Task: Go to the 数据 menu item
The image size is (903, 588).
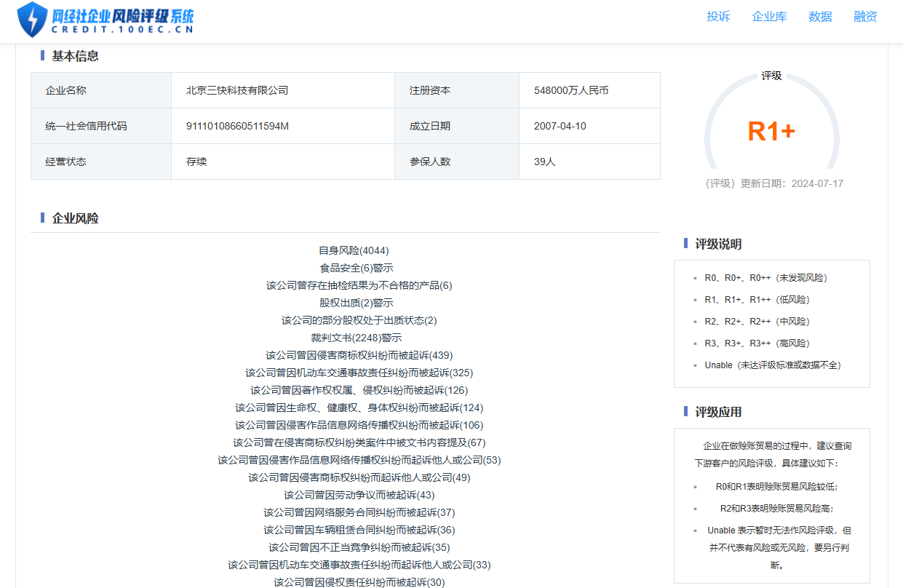Action: [820, 17]
